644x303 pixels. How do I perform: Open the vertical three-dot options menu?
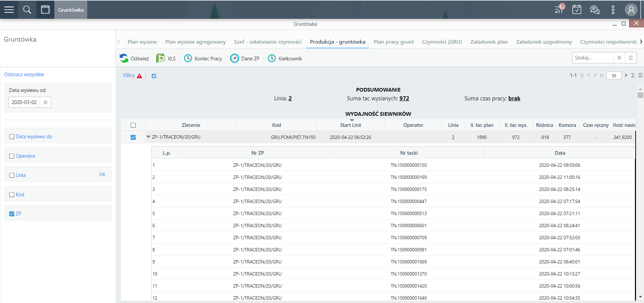[x=613, y=10]
